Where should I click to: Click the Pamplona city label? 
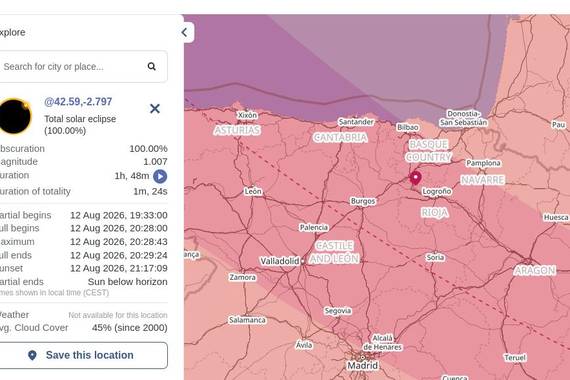[x=483, y=163]
